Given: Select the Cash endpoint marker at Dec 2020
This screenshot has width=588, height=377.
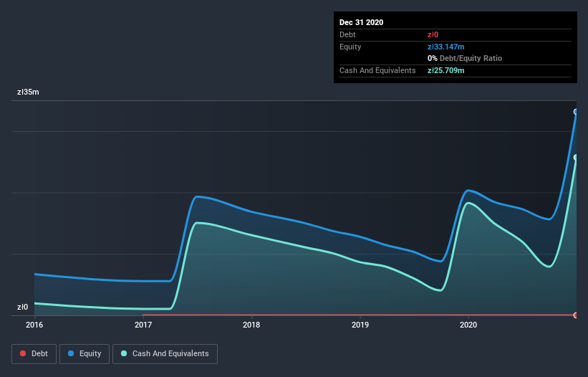Looking at the screenshot, I should click(576, 158).
